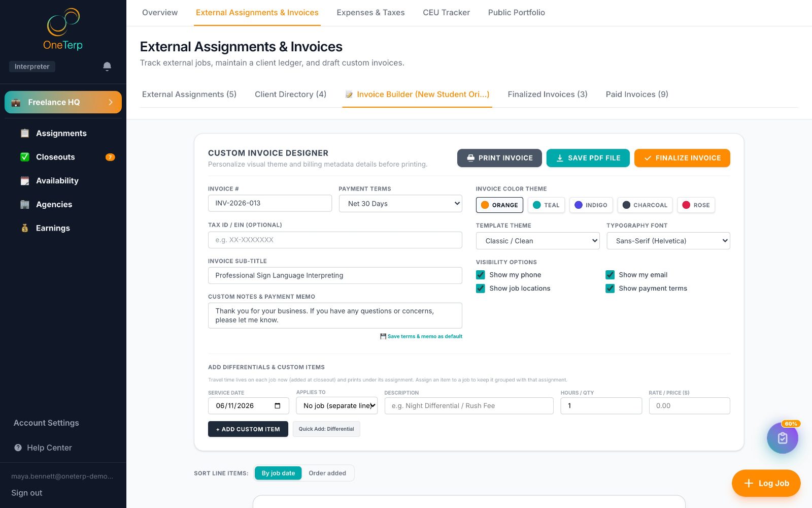Screen dimensions: 812x508
Task: Open Paid Invoices (9) tab
Action: pos(637,94)
